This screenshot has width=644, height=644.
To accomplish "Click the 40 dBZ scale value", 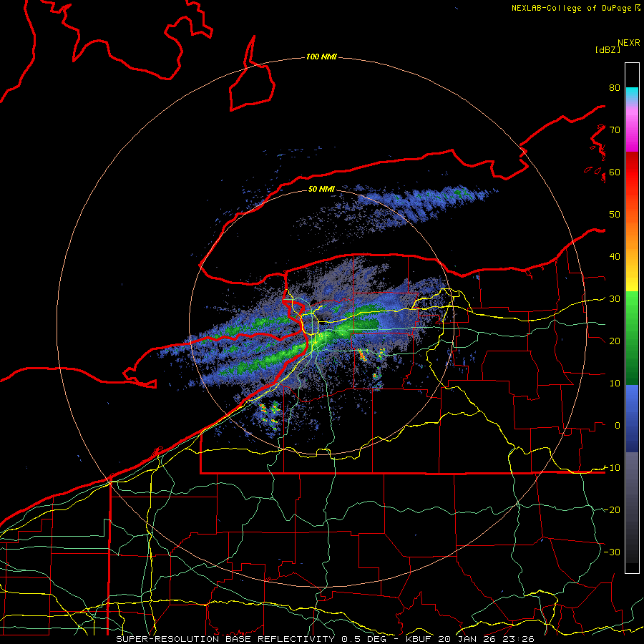I will (615, 257).
